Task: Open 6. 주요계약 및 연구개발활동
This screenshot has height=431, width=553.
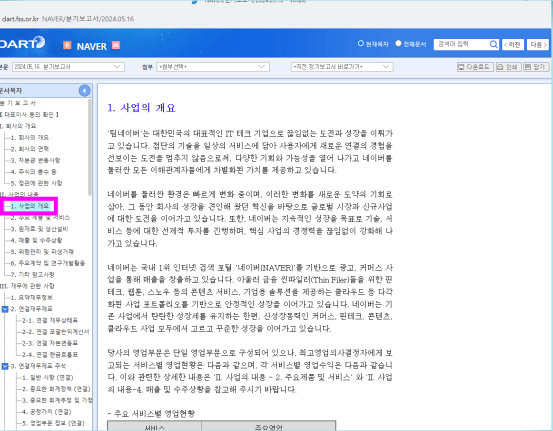Action: (48, 263)
